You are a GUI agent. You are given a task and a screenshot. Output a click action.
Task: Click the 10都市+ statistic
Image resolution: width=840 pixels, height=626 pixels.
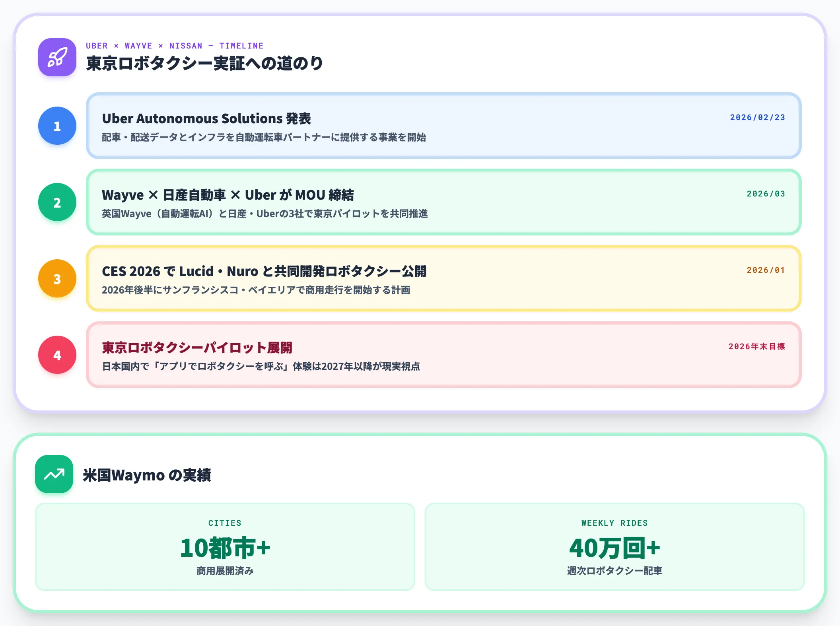225,548
